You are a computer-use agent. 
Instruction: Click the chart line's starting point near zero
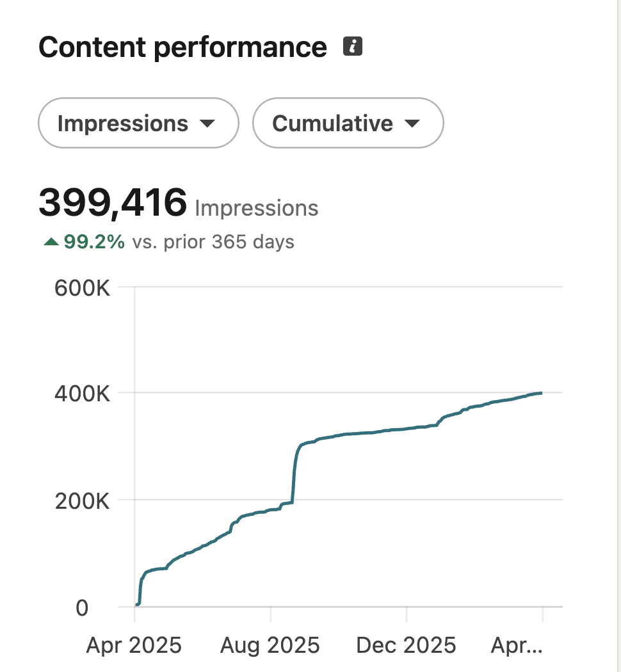[x=136, y=604]
